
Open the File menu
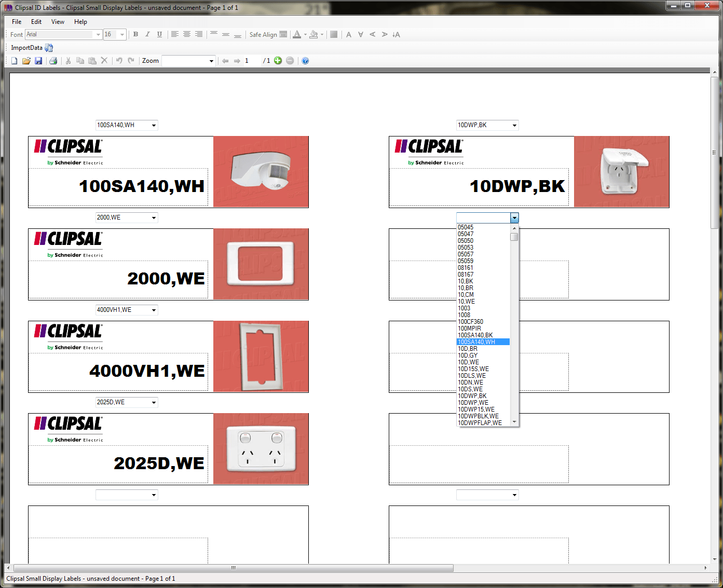pyautogui.click(x=16, y=22)
